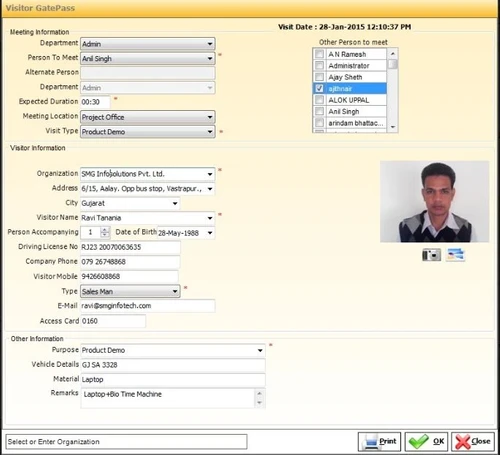Click the Access Card field

(x=113, y=321)
